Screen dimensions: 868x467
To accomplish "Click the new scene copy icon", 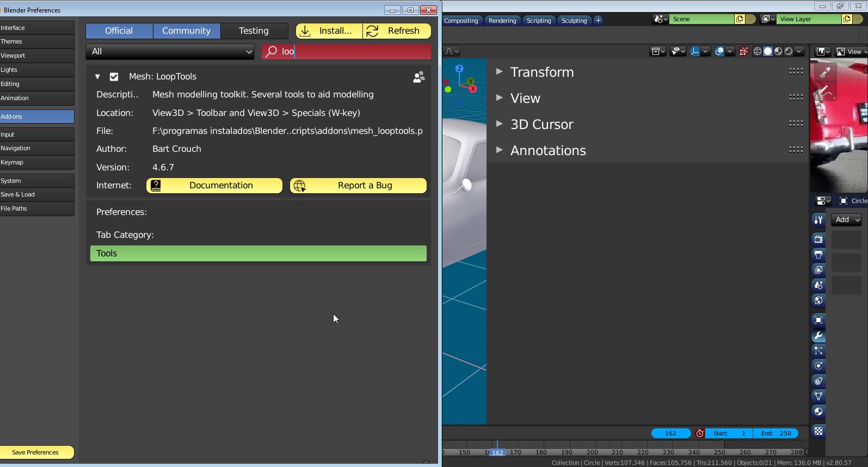I will coord(740,19).
